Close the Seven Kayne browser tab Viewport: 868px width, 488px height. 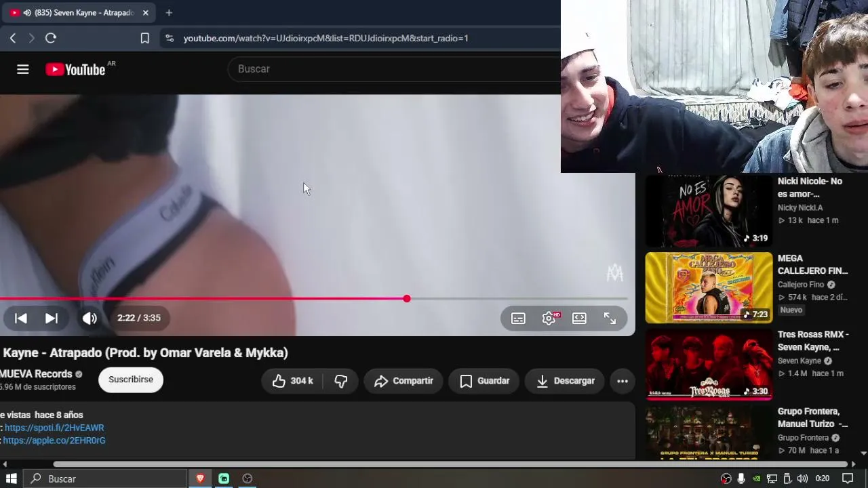click(145, 13)
